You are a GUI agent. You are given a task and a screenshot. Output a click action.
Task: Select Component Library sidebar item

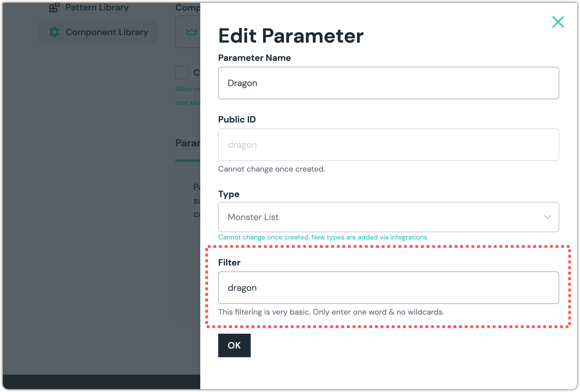pos(107,32)
